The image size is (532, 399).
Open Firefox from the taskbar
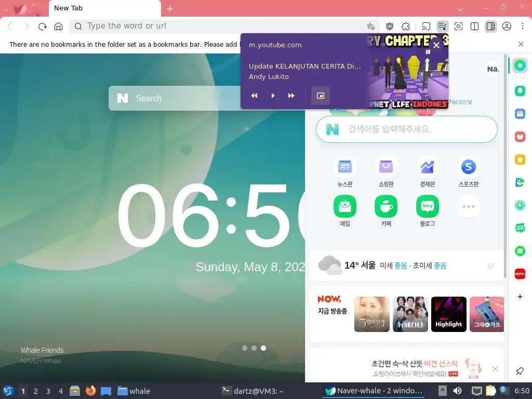tap(90, 391)
